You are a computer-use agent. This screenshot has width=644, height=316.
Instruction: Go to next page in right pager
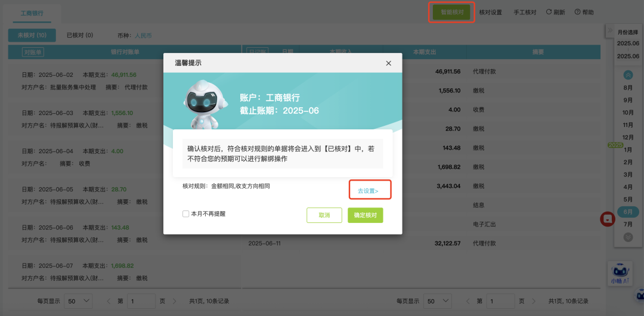tap(533, 301)
